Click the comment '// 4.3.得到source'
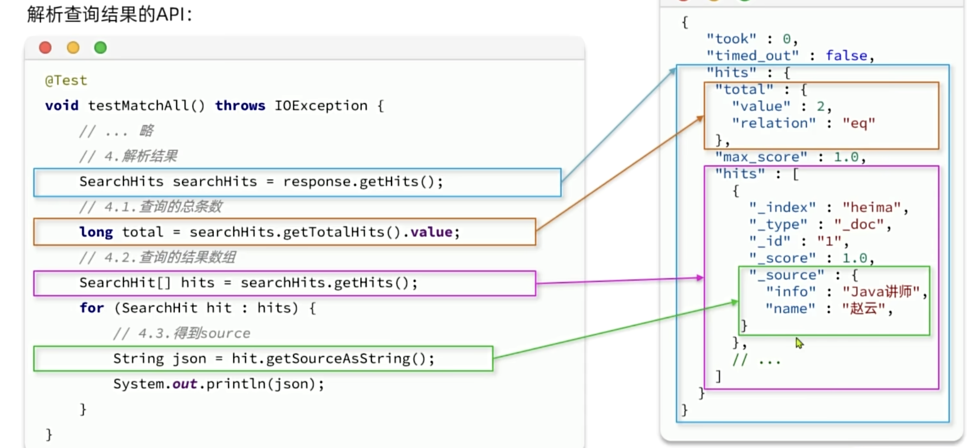980x448 pixels. tap(182, 333)
